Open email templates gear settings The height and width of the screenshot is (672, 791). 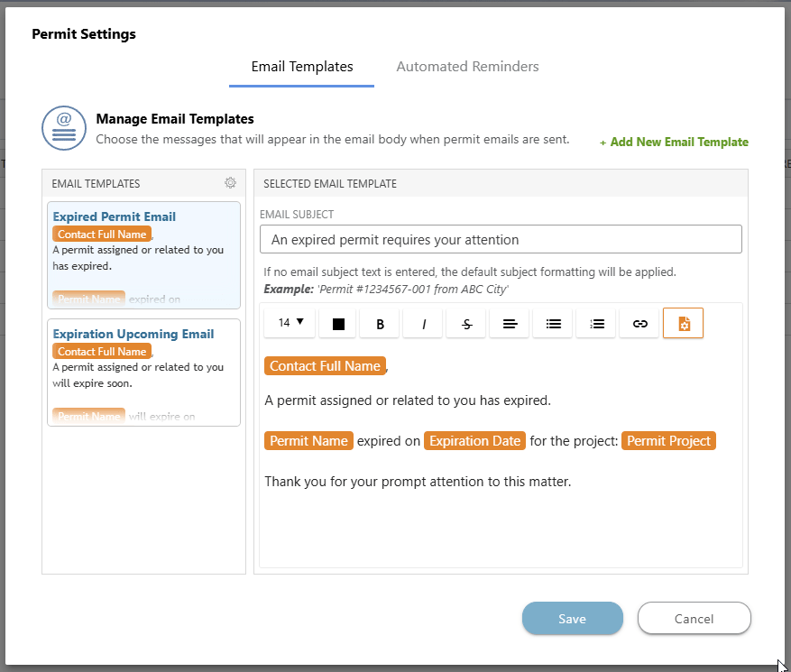point(230,182)
